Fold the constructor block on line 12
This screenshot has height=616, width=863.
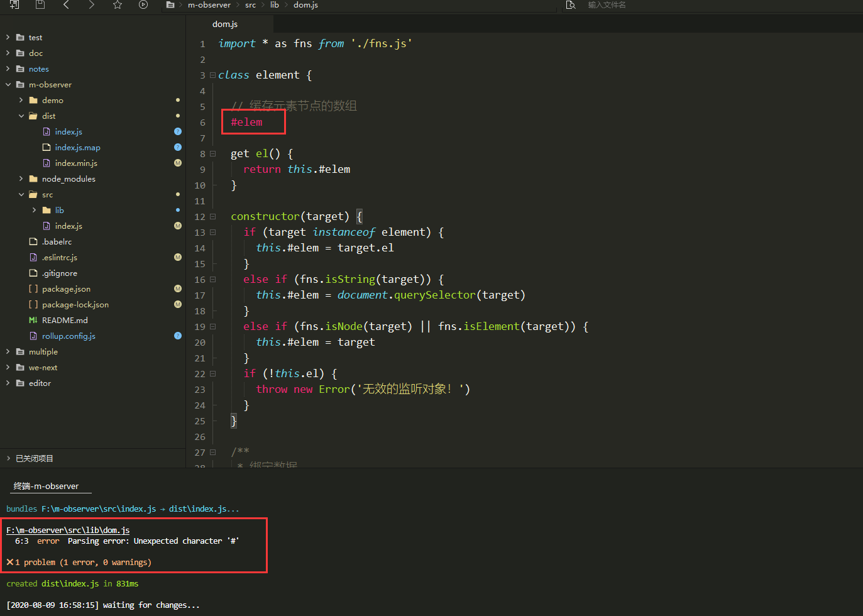click(x=212, y=216)
